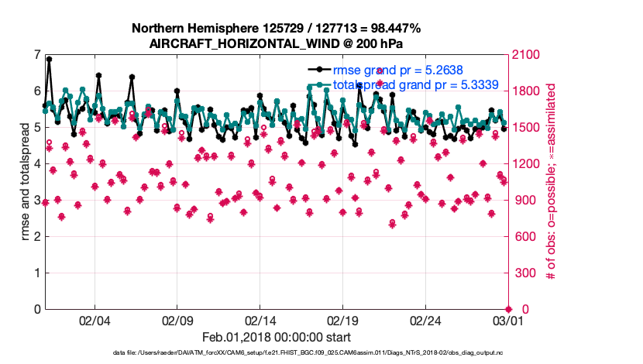Click the AIRCRAFT_HORIZONTAL_WIND @ 200 hPa subtitle
This screenshot has height=364, width=643.
coord(277,43)
